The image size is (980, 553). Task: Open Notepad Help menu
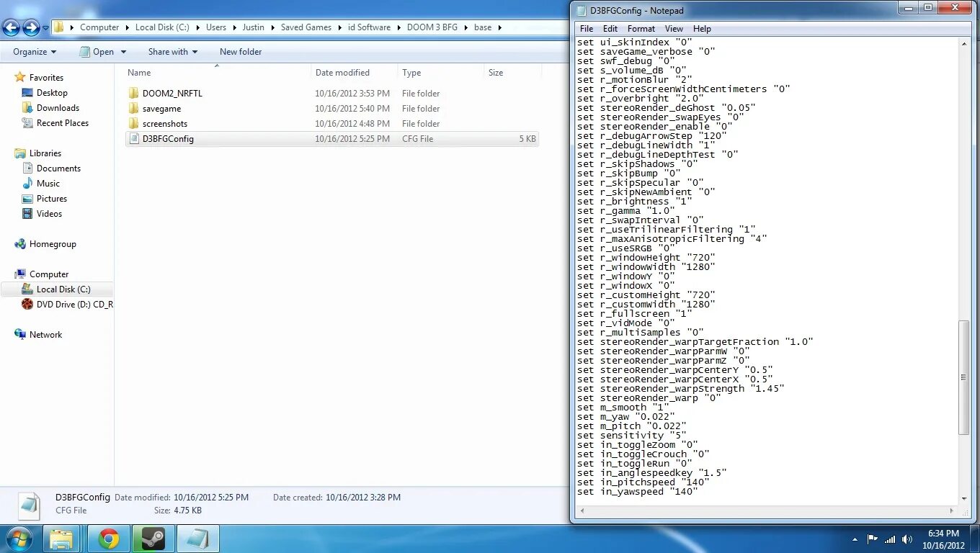(x=702, y=29)
